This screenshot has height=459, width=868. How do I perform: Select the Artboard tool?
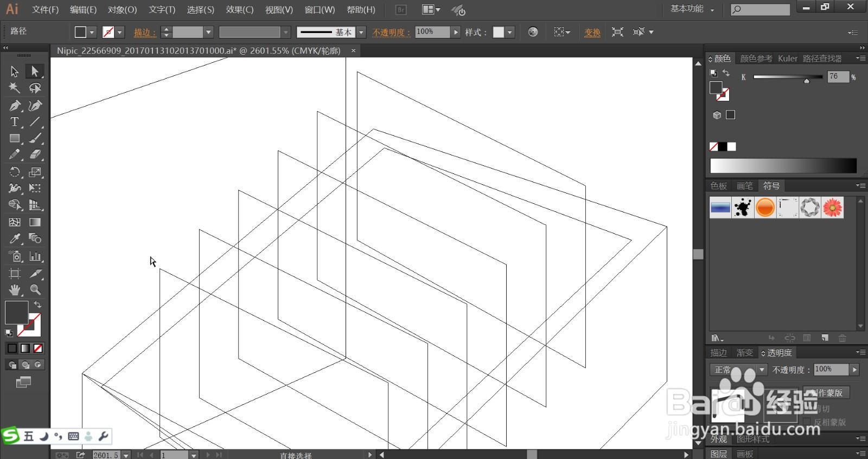15,274
